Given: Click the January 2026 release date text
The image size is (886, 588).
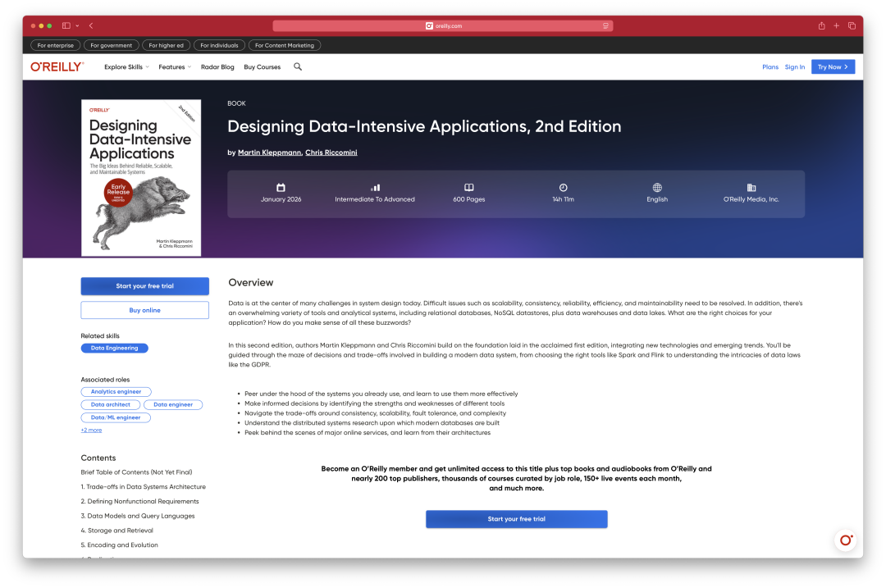Looking at the screenshot, I should pos(281,199).
